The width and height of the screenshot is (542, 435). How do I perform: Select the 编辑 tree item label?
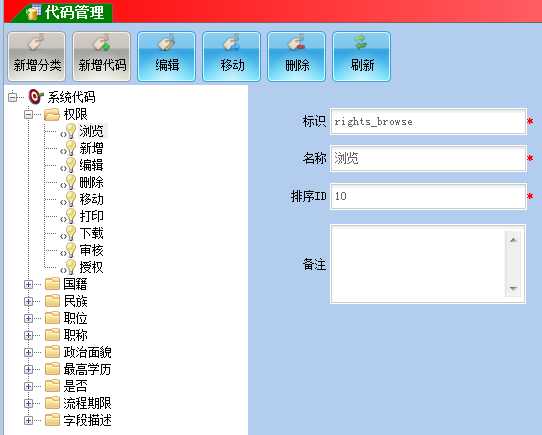click(x=92, y=165)
